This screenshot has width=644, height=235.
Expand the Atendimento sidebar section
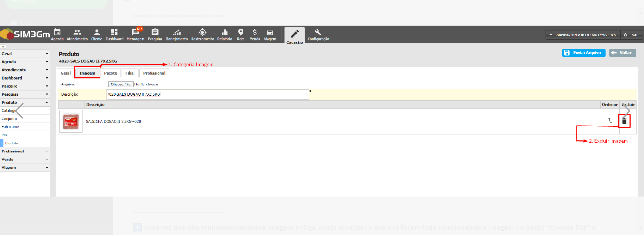coord(25,70)
